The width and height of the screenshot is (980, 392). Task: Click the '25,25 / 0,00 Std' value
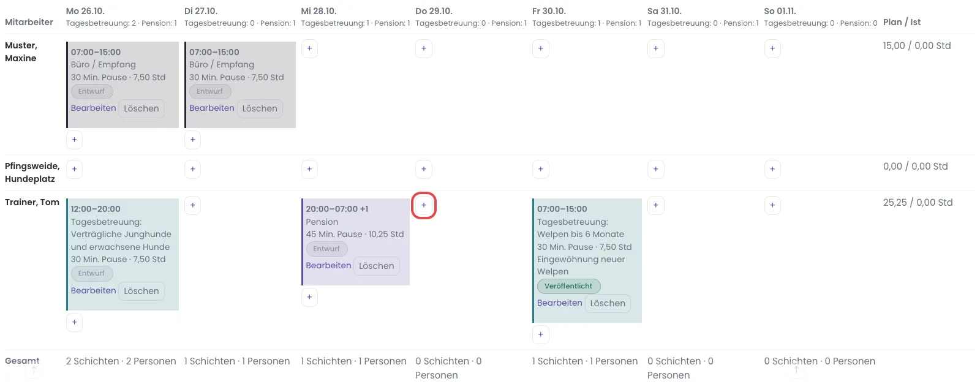(x=918, y=203)
